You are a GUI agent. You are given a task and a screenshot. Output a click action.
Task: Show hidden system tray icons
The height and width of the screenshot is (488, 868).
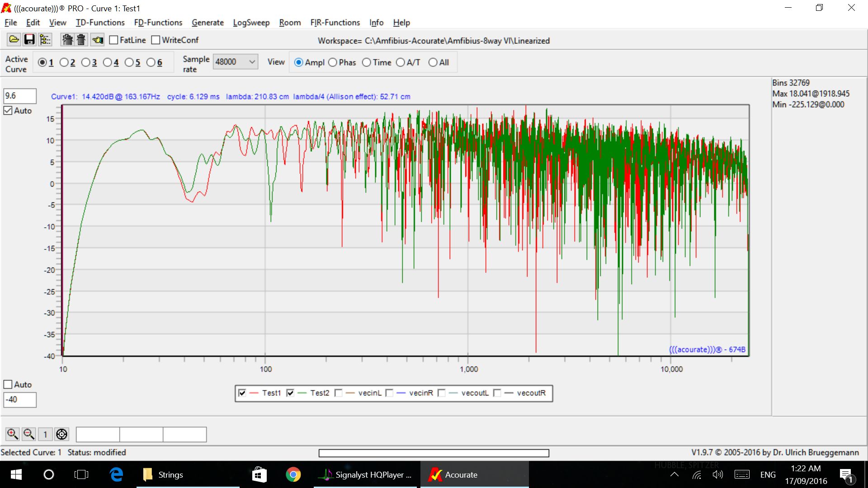click(675, 474)
